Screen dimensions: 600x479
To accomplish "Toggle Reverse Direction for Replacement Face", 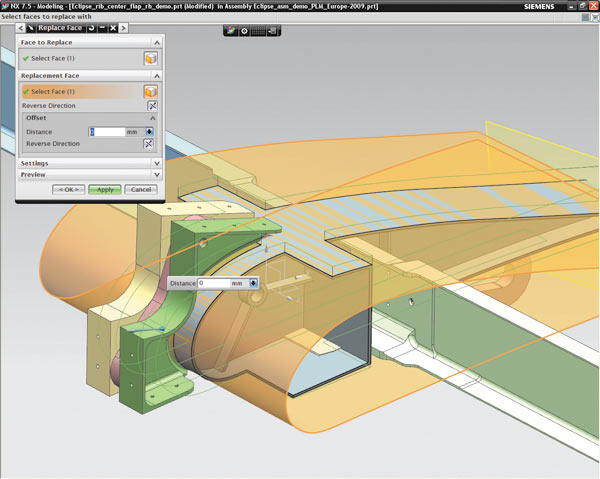I will 152,105.
